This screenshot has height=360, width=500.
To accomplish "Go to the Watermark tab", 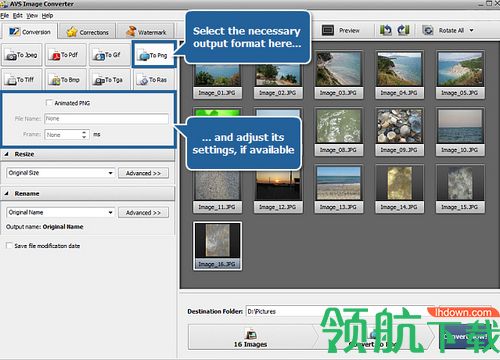I will pyautogui.click(x=146, y=32).
